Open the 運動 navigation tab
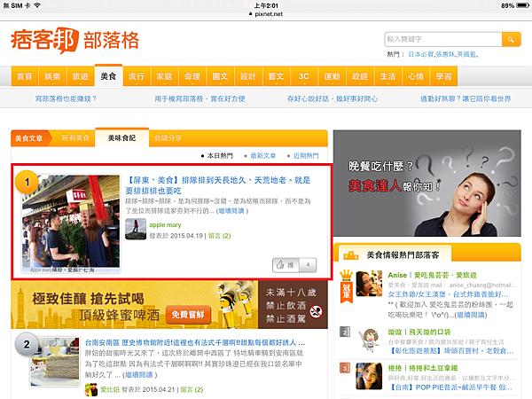Image resolution: width=532 pixels, height=399 pixels. (x=332, y=76)
